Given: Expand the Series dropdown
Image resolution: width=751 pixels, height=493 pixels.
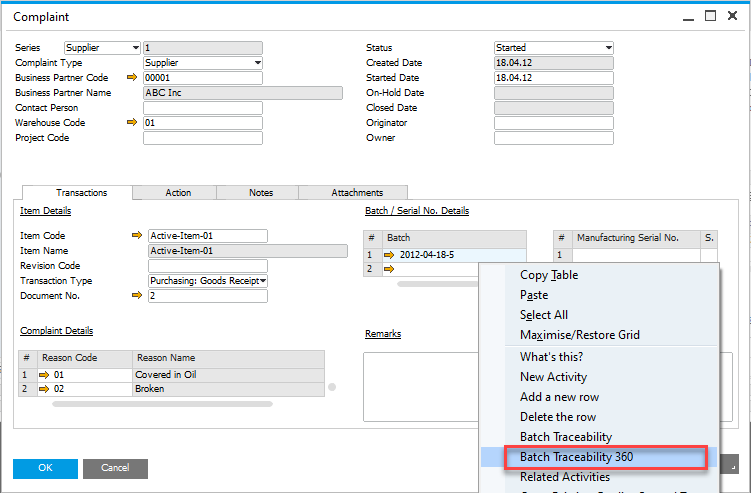Looking at the screenshot, I should coord(135,48).
